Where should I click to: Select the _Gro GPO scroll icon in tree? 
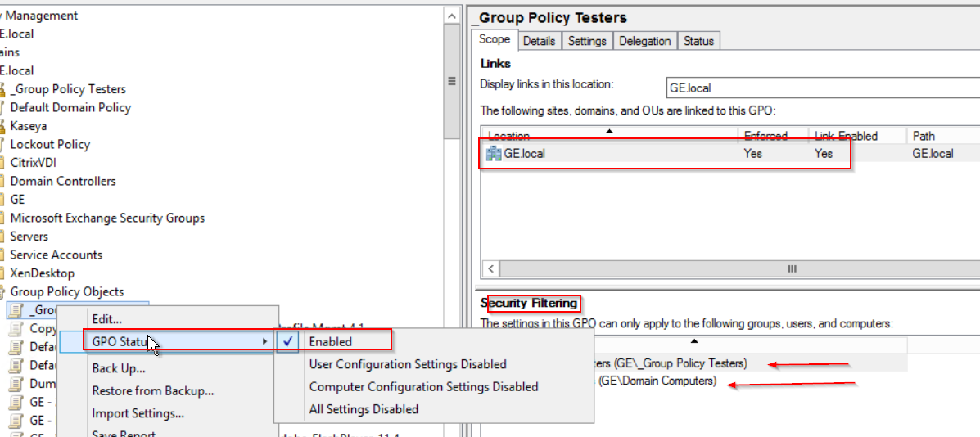16,309
